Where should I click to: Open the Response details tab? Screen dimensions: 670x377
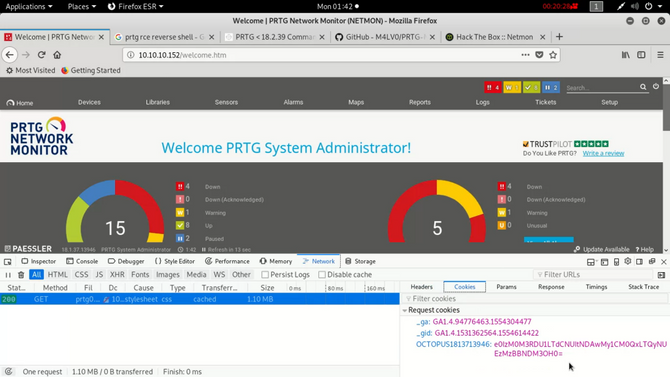(551, 287)
